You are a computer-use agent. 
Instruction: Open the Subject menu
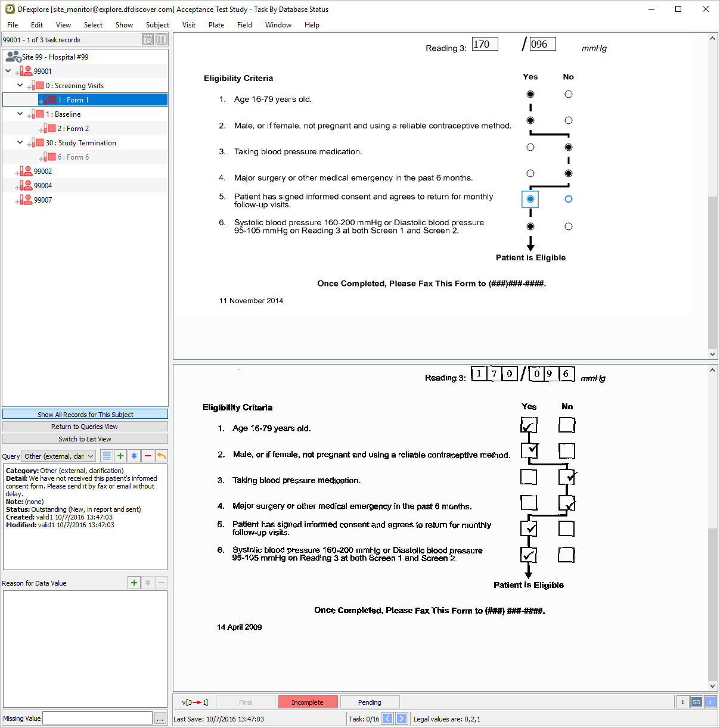coord(157,25)
